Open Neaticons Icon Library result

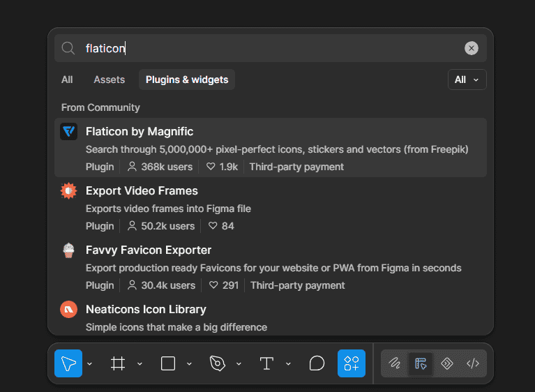(x=270, y=317)
